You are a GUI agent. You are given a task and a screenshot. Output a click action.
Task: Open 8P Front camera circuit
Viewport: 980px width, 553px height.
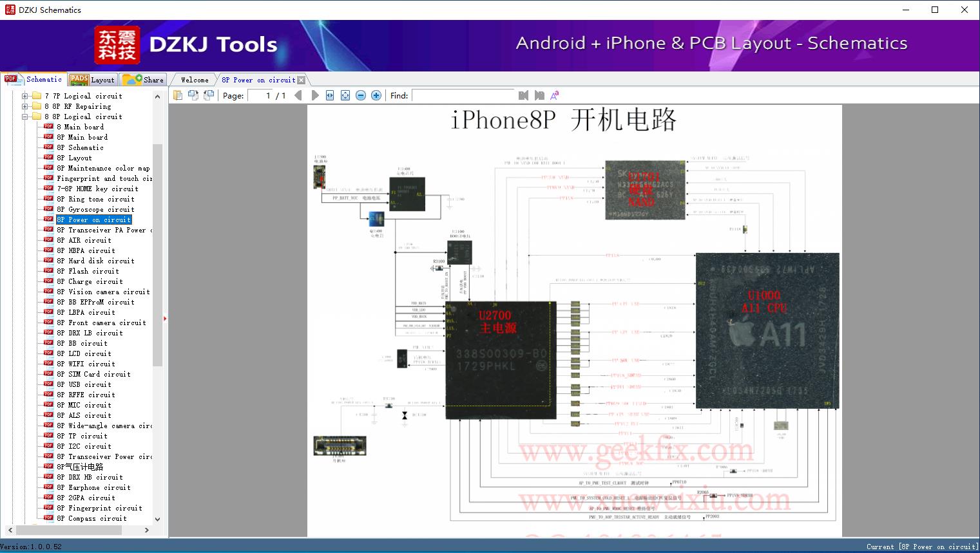click(101, 323)
